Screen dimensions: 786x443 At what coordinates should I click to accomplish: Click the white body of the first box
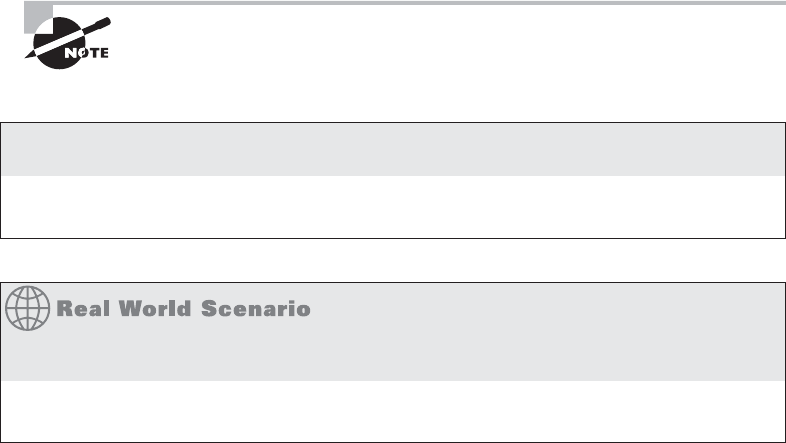point(393,206)
